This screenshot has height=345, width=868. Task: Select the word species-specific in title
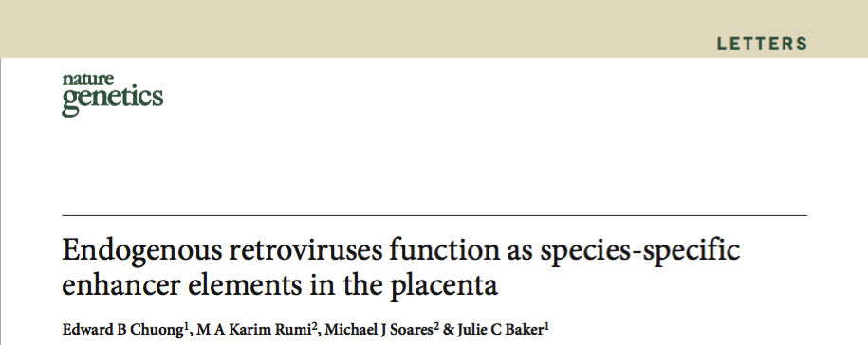(640, 251)
